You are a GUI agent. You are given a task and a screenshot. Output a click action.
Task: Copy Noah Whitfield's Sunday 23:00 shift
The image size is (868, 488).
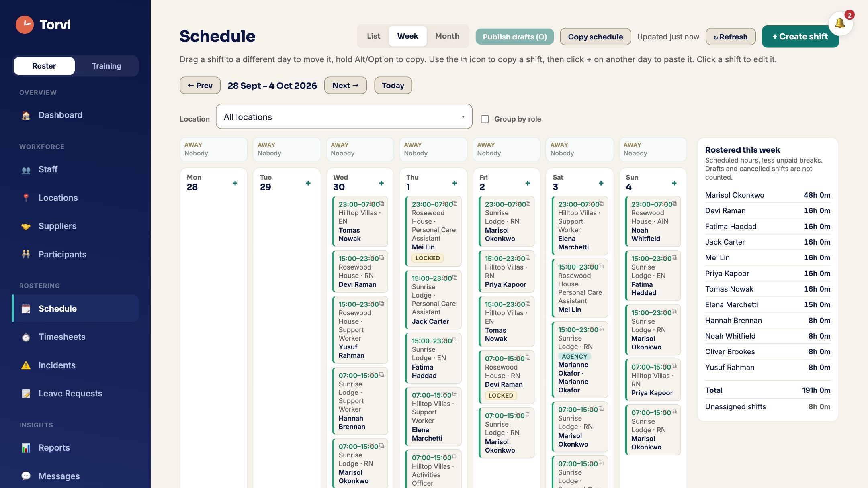(x=674, y=204)
